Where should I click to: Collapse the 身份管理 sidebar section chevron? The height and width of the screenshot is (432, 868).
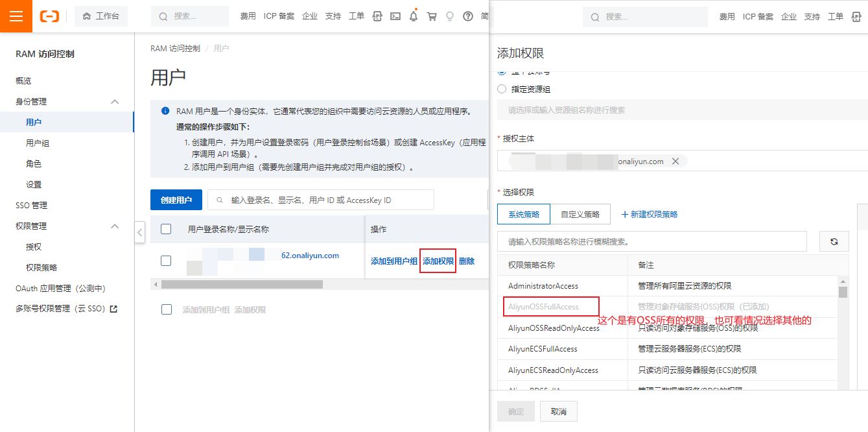click(x=115, y=102)
